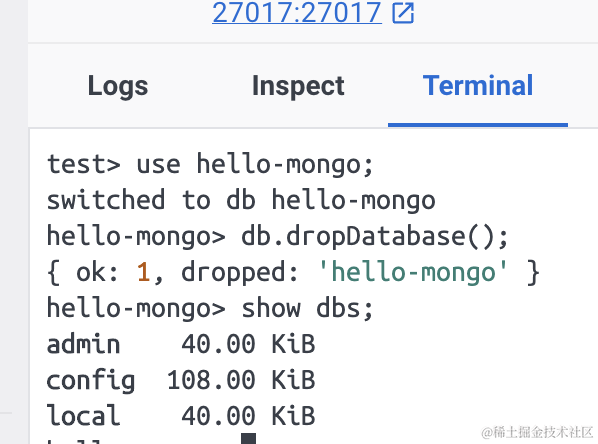The width and height of the screenshot is (598, 444).
Task: Click the 稀土掘金技术社区 watermark text
Action: (x=537, y=433)
